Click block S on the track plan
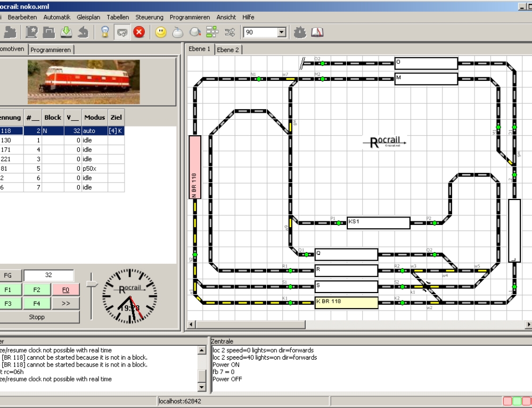This screenshot has height=408, width=532. [x=346, y=286]
